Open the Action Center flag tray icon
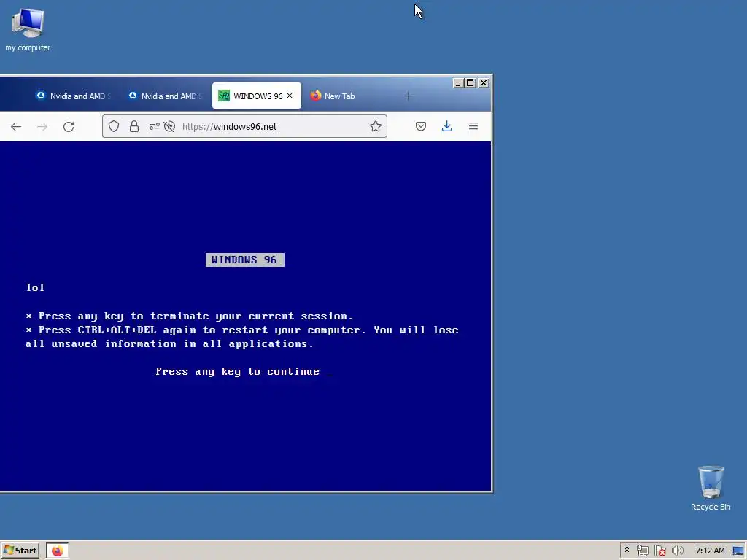Screen dimensions: 747x560 (659, 551)
